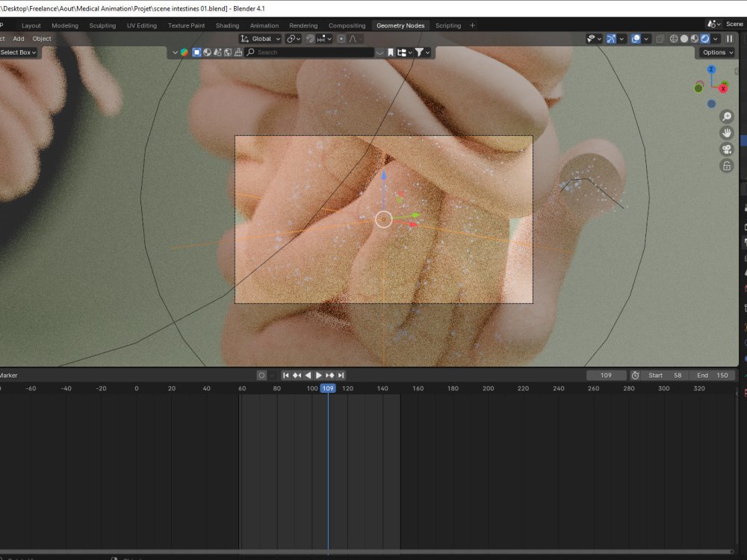747x560 pixels.
Task: Click the current frame field showing 109
Action: coord(606,376)
